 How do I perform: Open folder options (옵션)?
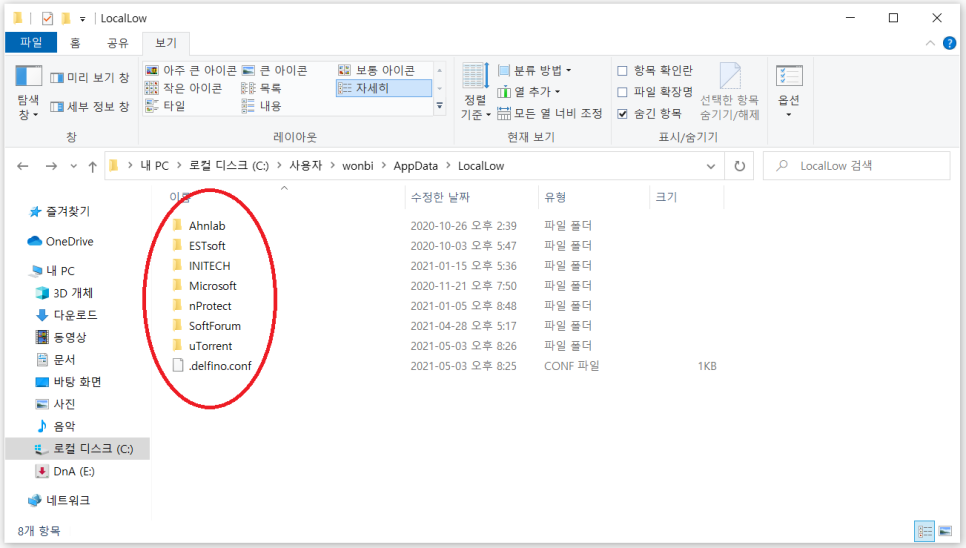click(x=789, y=92)
